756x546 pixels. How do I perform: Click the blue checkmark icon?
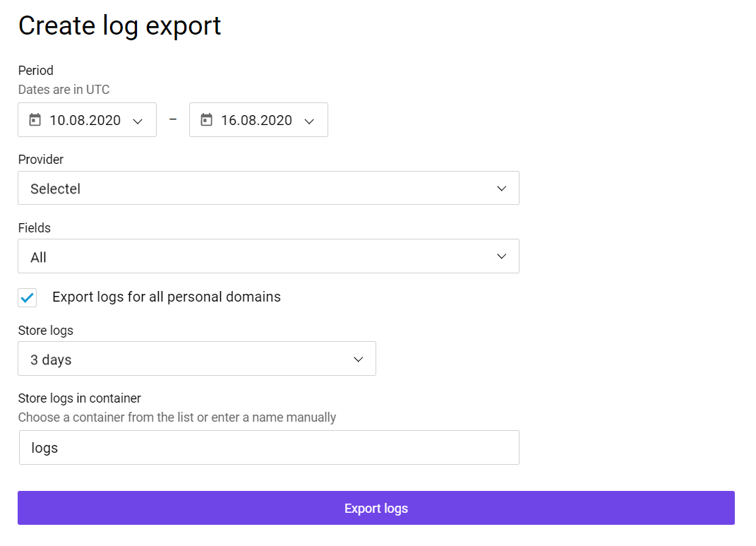point(28,297)
